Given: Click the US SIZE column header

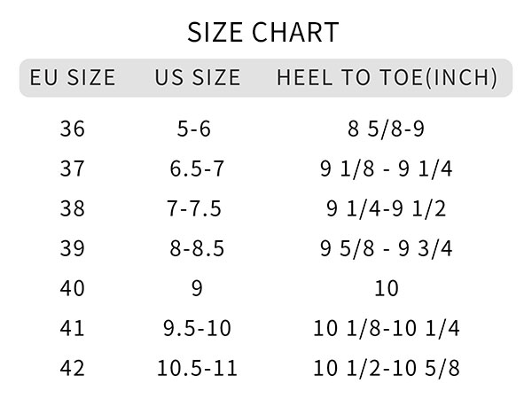Looking at the screenshot, I should (x=197, y=78).
